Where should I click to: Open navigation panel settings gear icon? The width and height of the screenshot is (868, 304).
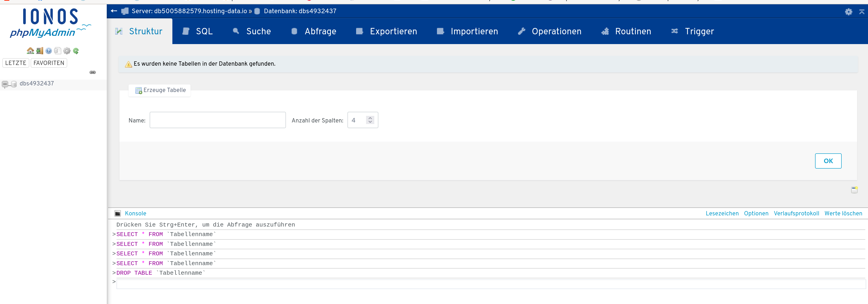point(67,51)
